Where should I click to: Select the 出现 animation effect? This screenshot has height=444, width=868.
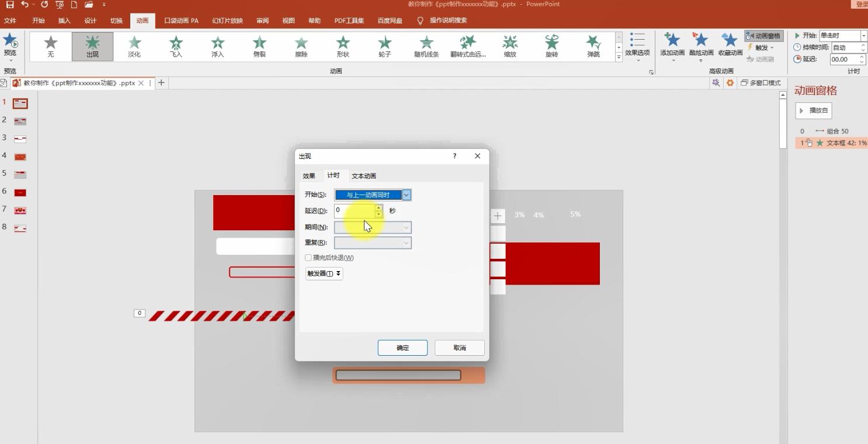click(x=92, y=47)
